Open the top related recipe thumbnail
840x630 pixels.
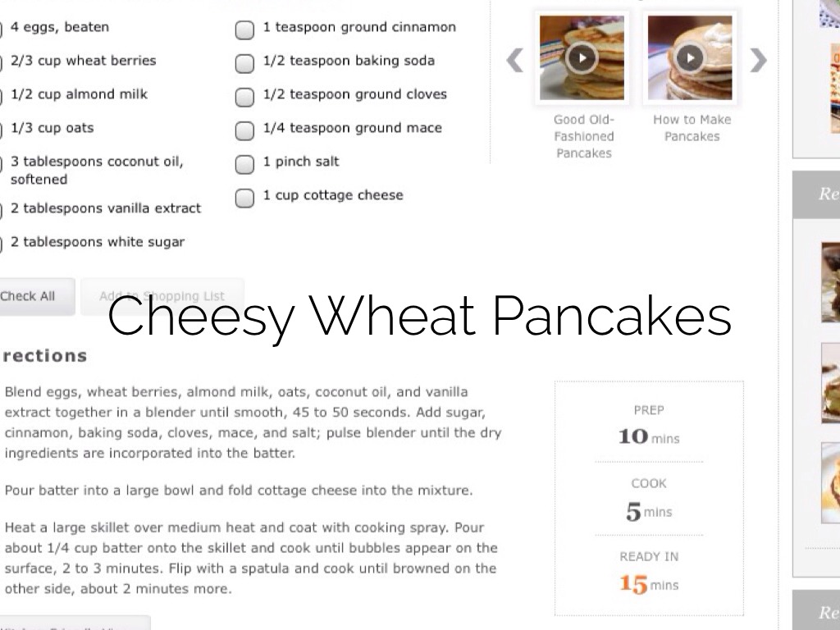pyautogui.click(x=830, y=281)
